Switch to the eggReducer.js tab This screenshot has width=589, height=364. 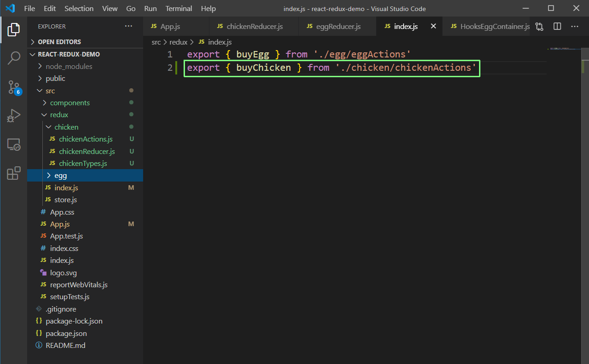(337, 27)
